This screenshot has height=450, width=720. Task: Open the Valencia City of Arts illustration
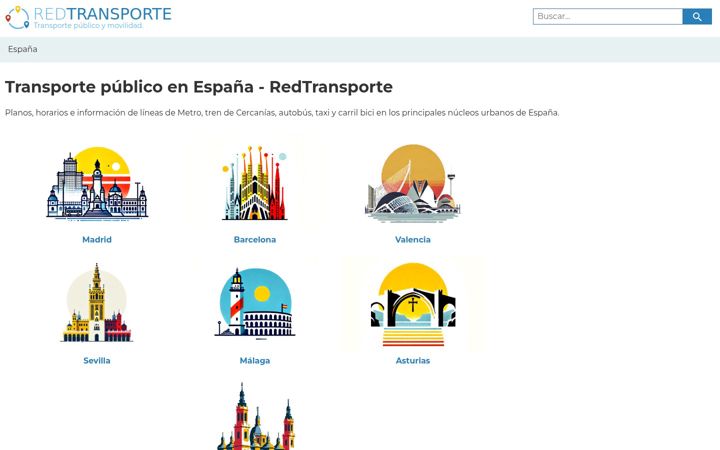[x=413, y=183]
